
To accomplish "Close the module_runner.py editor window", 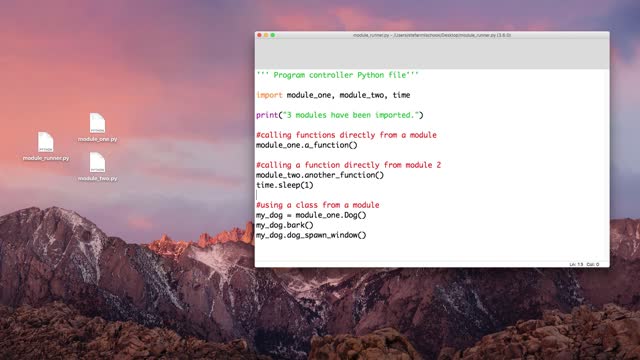I will [259, 35].
